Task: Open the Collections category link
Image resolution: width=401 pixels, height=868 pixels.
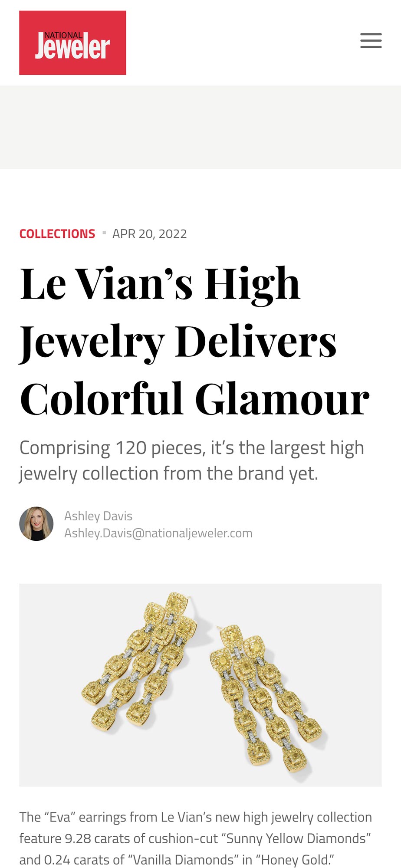Action: click(x=57, y=234)
